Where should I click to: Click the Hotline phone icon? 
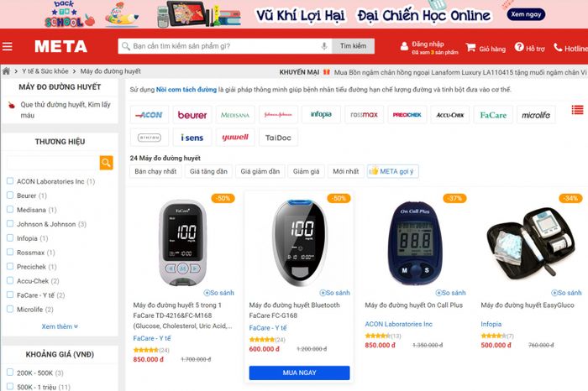click(x=558, y=47)
